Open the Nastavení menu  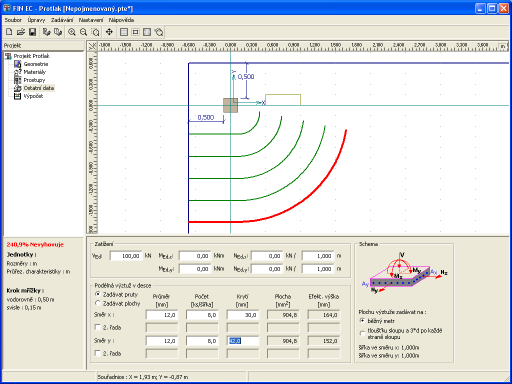[91, 20]
